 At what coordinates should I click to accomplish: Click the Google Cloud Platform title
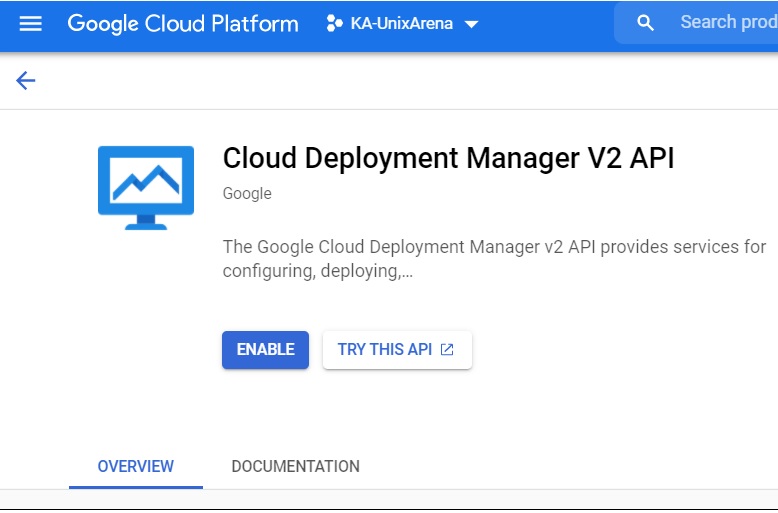pyautogui.click(x=183, y=24)
